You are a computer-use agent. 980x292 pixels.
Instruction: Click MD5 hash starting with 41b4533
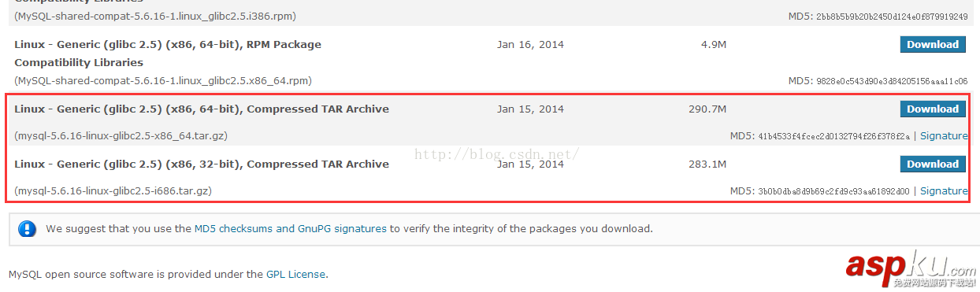[834, 137]
